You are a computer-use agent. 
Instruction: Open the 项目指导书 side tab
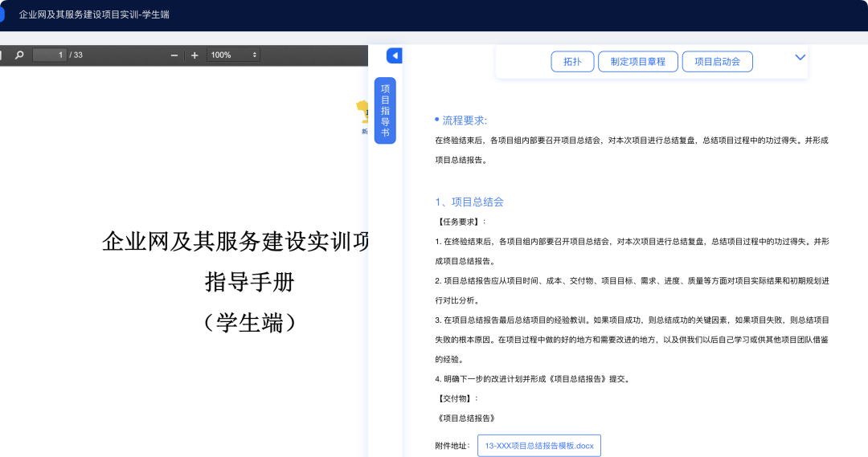[x=385, y=111]
